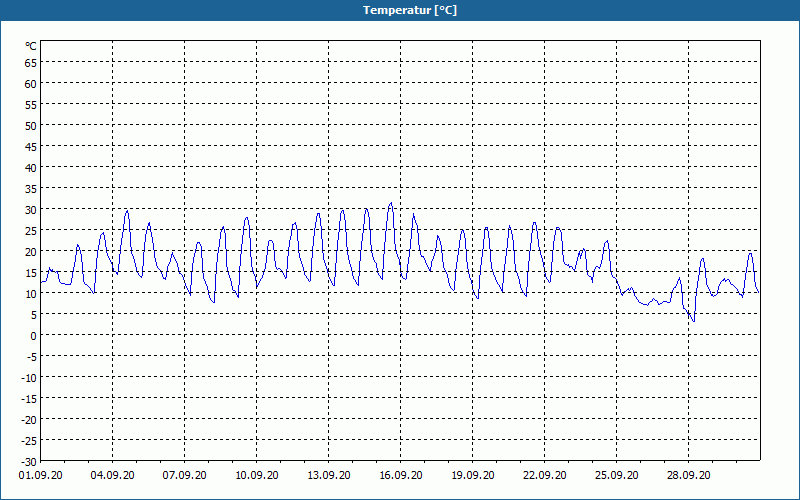Click the 60 value on the y-axis
This screenshot has height=500, width=800.
[31, 84]
